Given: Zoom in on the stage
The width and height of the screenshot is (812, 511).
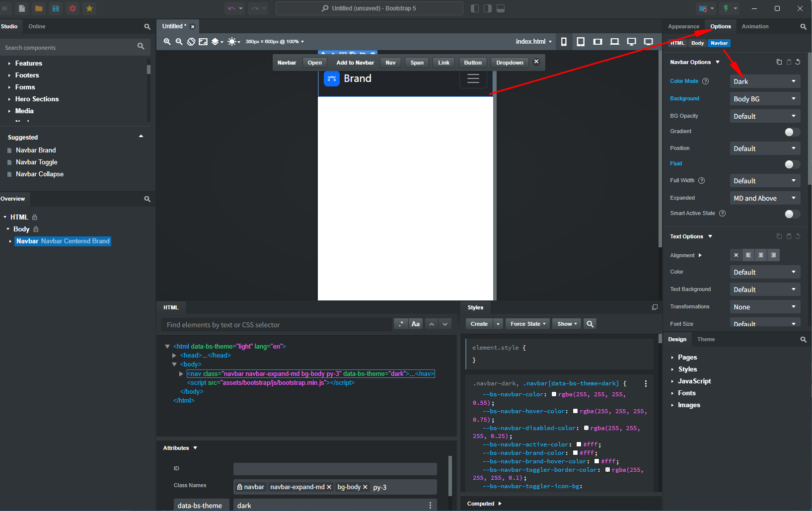Looking at the screenshot, I should (167, 42).
